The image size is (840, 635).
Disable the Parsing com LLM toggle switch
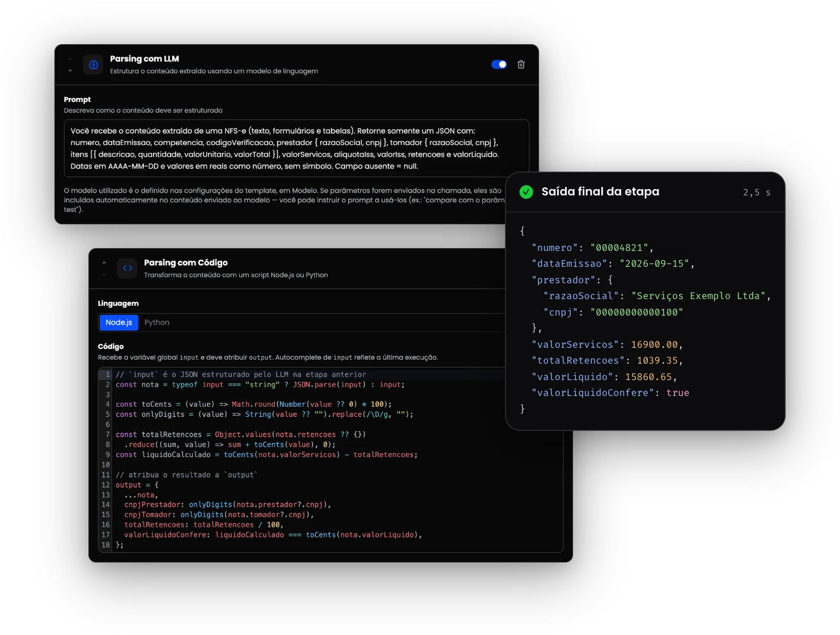[499, 65]
